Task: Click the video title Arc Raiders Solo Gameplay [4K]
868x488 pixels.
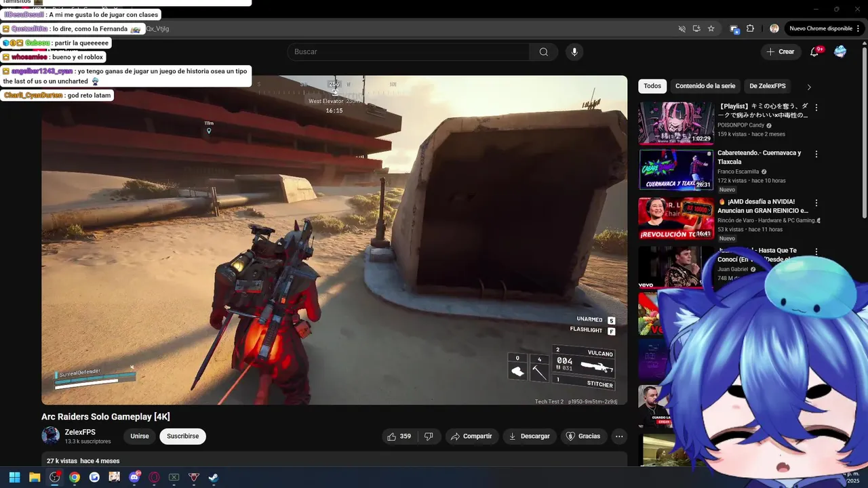Action: 106,417
